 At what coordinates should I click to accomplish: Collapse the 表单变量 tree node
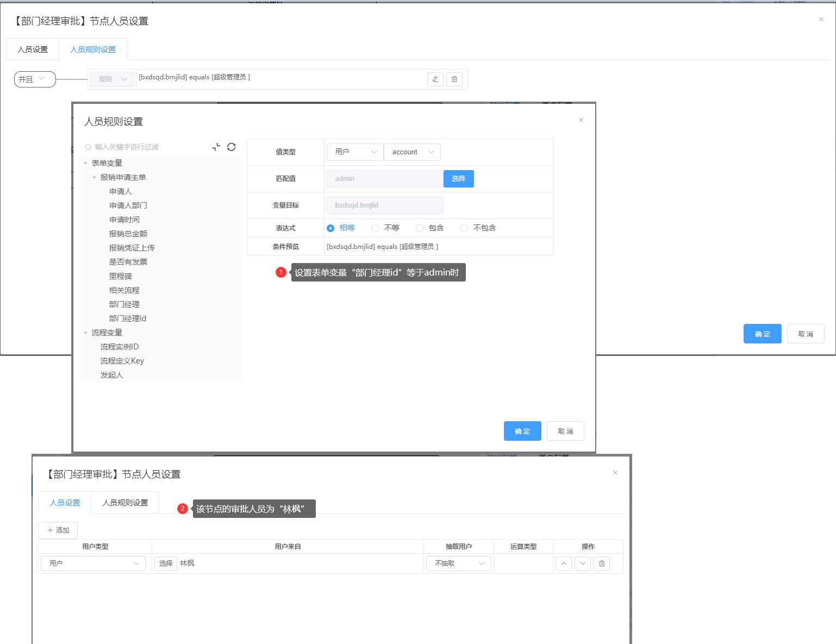pyautogui.click(x=86, y=164)
